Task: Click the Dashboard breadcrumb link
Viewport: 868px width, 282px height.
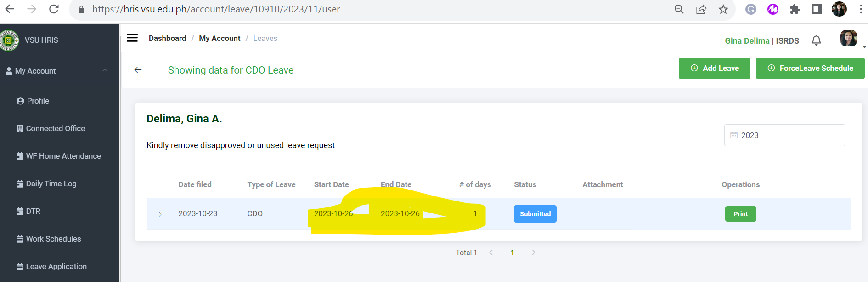Action: (x=167, y=38)
